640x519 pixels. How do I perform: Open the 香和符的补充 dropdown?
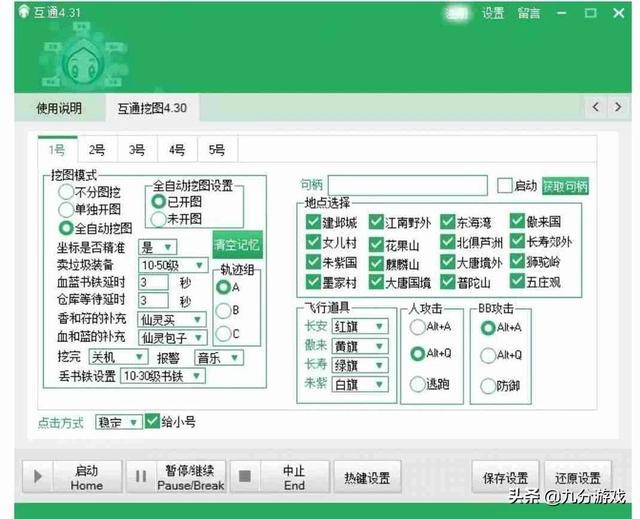pyautogui.click(x=172, y=319)
